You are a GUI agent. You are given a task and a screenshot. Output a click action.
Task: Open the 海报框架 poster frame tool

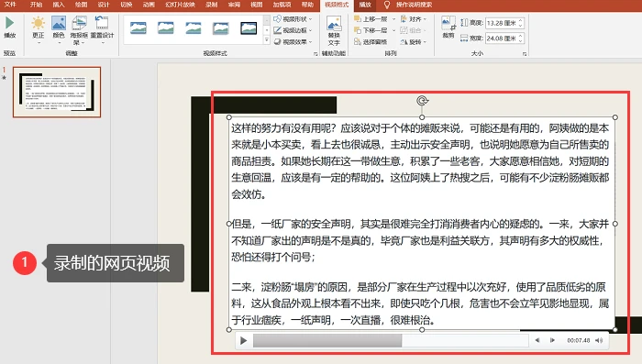[x=79, y=29]
